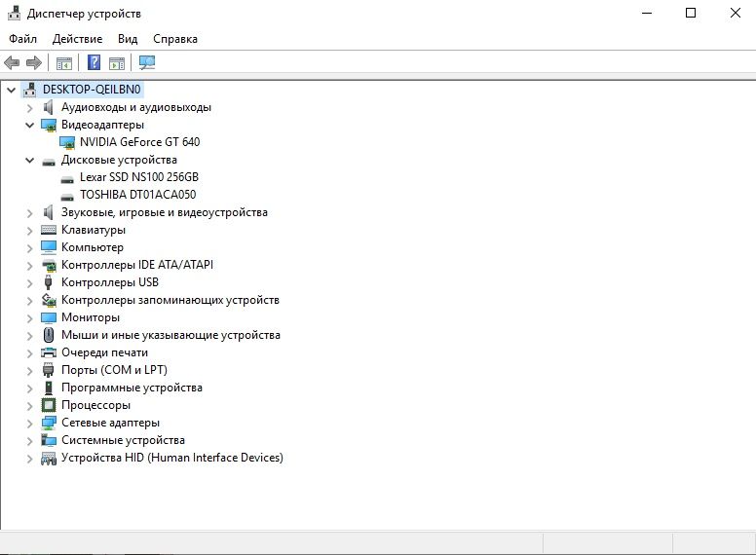Click the Контроллеры USB plug icon
The width and height of the screenshot is (756, 555).
(x=48, y=282)
